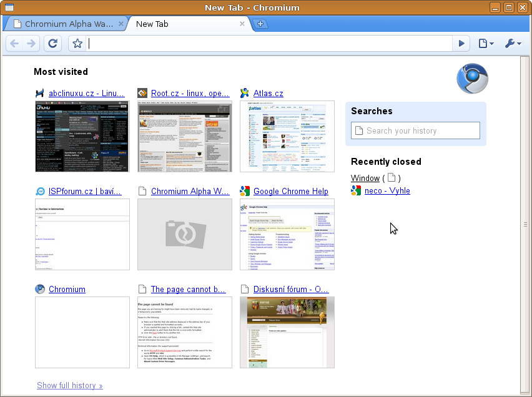Click page icon beside recently closed Window
The width and height of the screenshot is (532, 397).
point(392,177)
